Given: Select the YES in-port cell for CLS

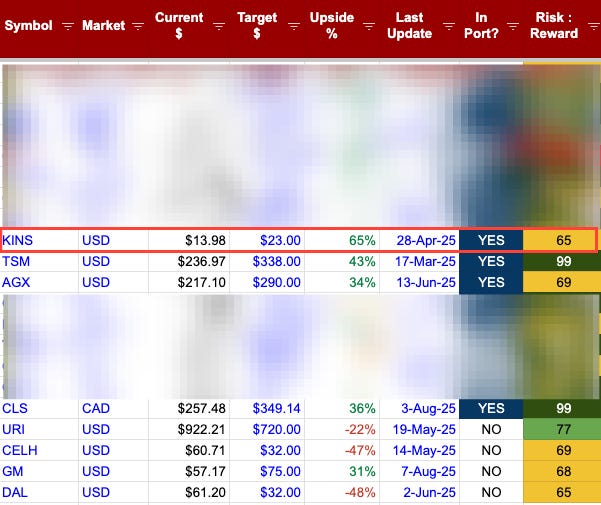Looking at the screenshot, I should (491, 408).
